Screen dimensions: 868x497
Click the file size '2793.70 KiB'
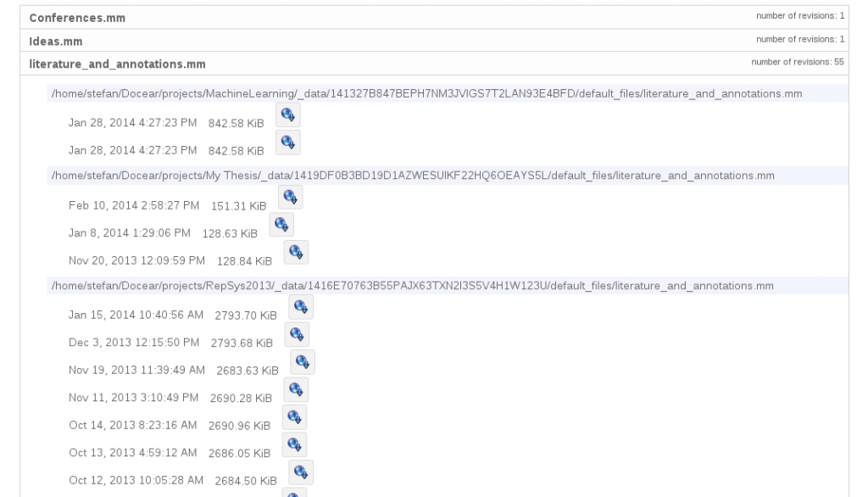(x=246, y=316)
